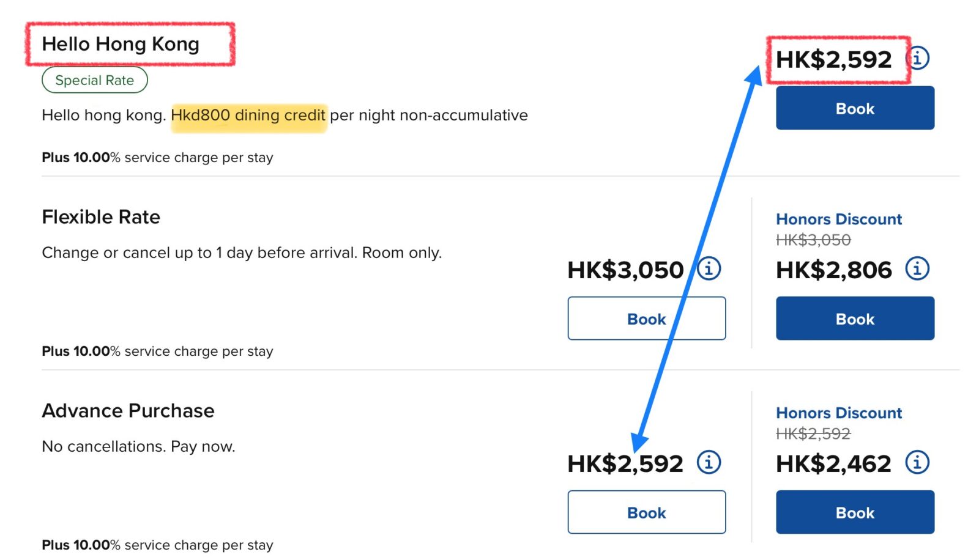View info for the HK$2,806 Honors Discount price
Viewport: 979px width, 560px height.
click(x=917, y=268)
